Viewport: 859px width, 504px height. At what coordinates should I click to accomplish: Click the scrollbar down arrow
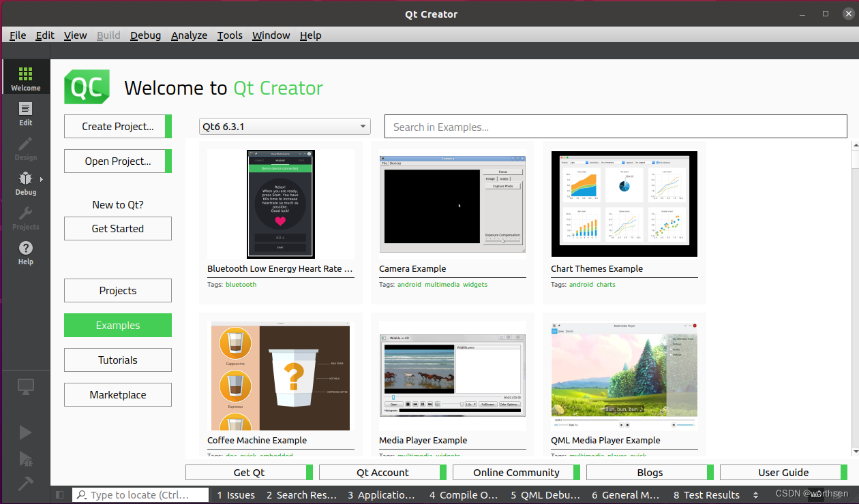tap(856, 452)
